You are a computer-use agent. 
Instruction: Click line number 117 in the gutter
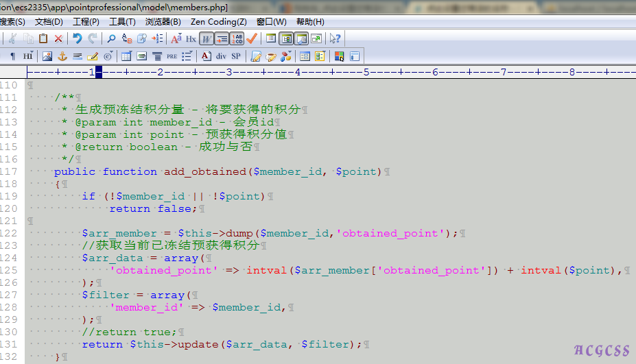[x=9, y=171]
